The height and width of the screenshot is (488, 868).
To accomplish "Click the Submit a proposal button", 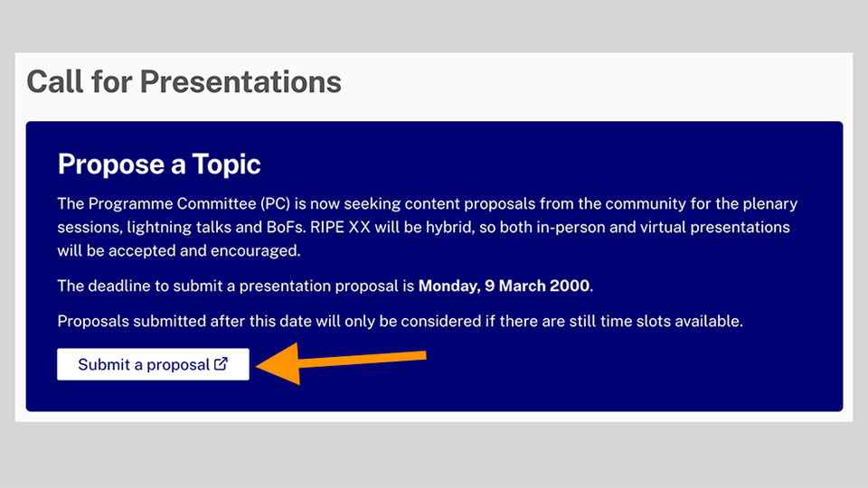I will (x=152, y=364).
